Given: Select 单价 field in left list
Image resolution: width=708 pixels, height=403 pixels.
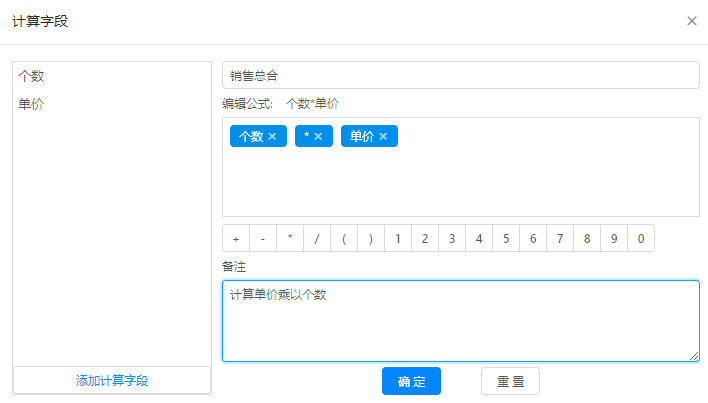Looking at the screenshot, I should (x=32, y=104).
